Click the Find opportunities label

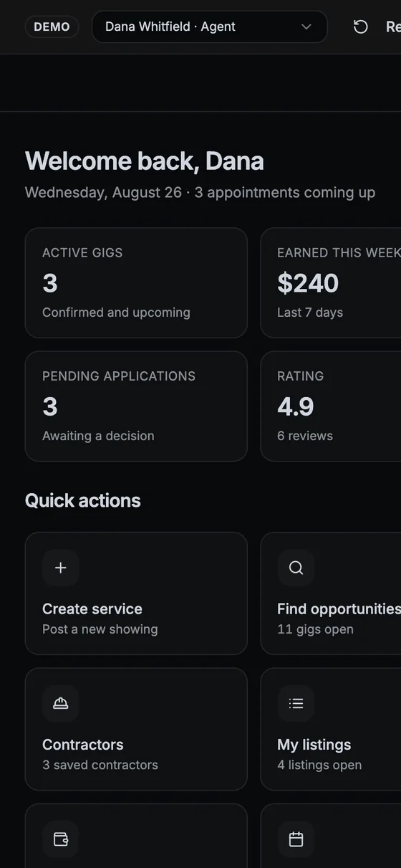[339, 609]
